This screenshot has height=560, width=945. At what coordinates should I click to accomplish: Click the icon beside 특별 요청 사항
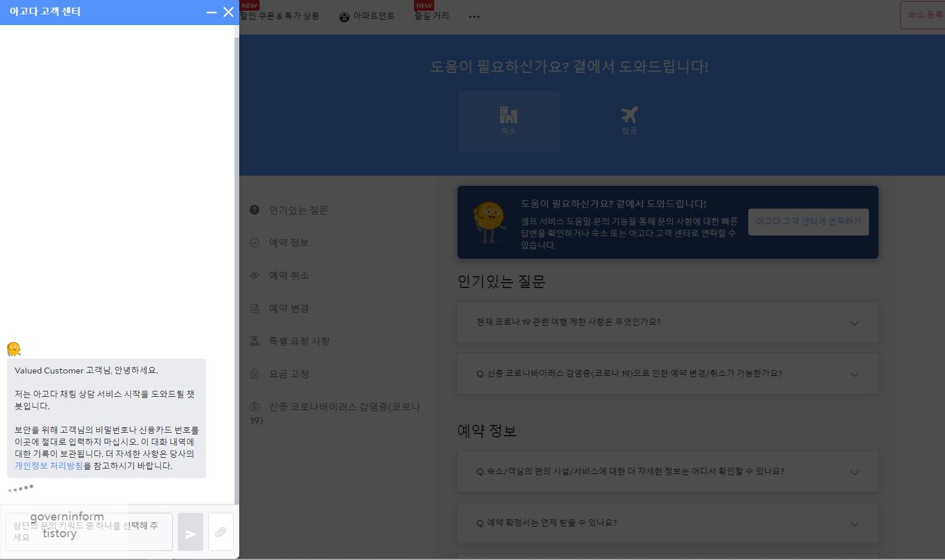coord(255,341)
